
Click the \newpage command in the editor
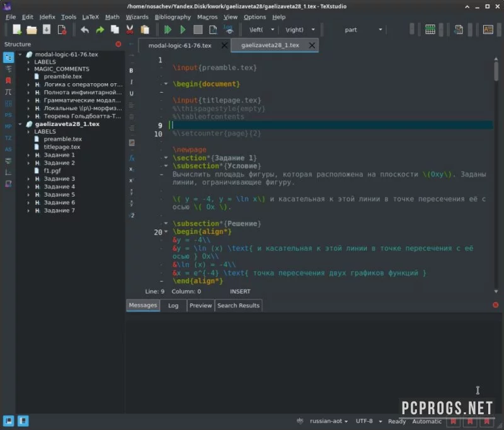click(x=190, y=149)
